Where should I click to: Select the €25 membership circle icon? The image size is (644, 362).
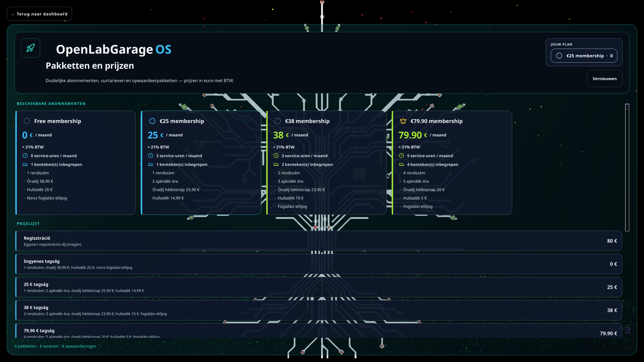152,121
